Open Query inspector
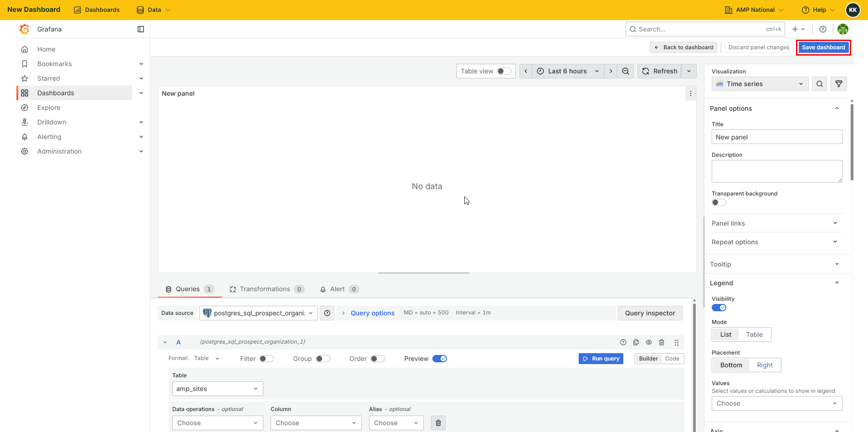Viewport: 868px width, 432px height. pyautogui.click(x=650, y=313)
